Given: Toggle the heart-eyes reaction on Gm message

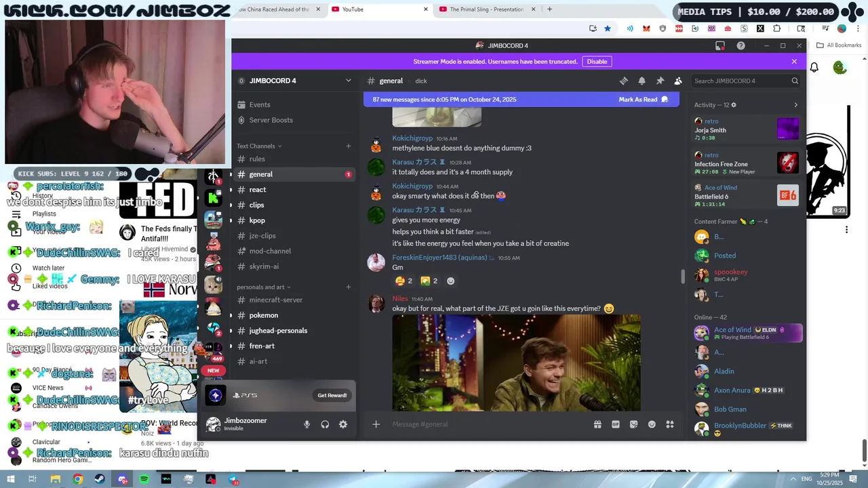Looking at the screenshot, I should [x=404, y=281].
